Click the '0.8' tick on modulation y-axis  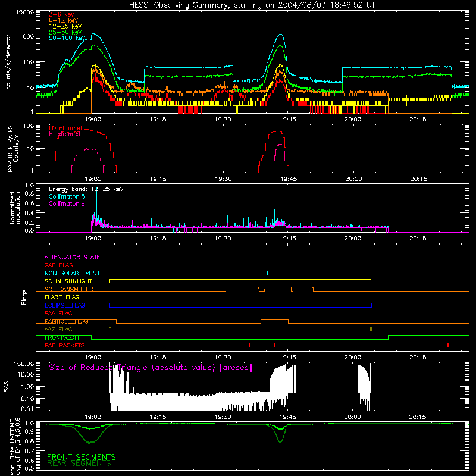29,194
